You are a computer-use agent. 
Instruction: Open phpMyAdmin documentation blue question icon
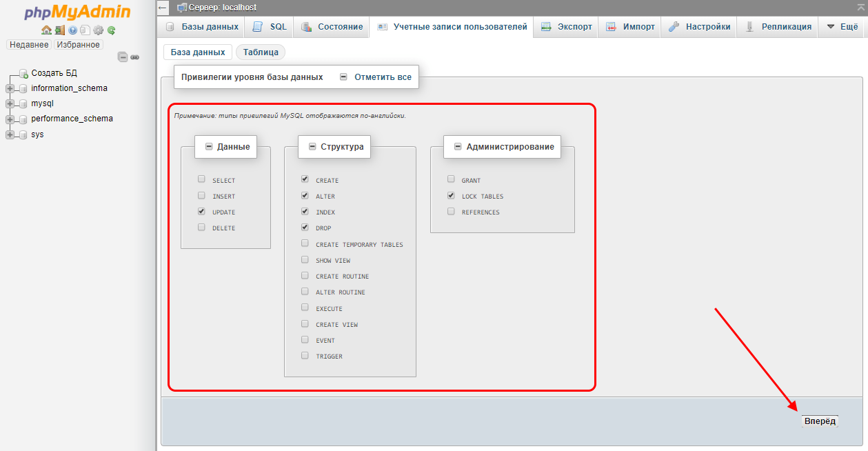tap(72, 30)
